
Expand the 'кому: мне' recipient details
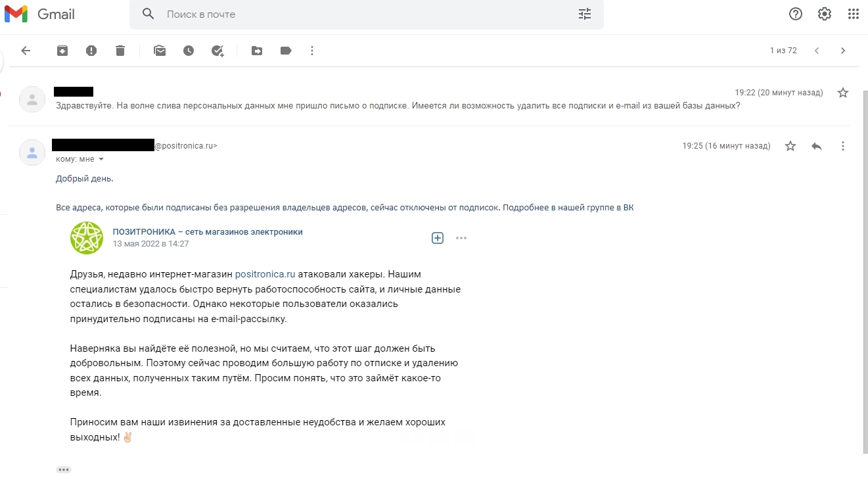tap(101, 159)
